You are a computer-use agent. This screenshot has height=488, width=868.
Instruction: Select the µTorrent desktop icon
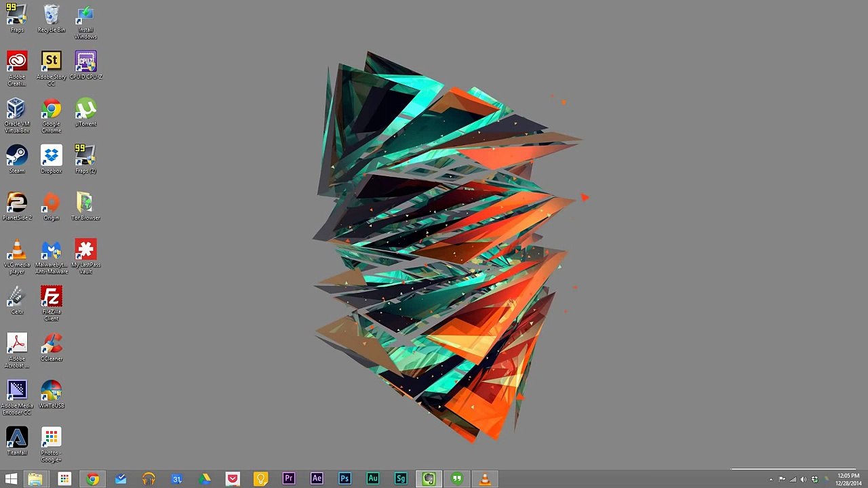pos(85,113)
